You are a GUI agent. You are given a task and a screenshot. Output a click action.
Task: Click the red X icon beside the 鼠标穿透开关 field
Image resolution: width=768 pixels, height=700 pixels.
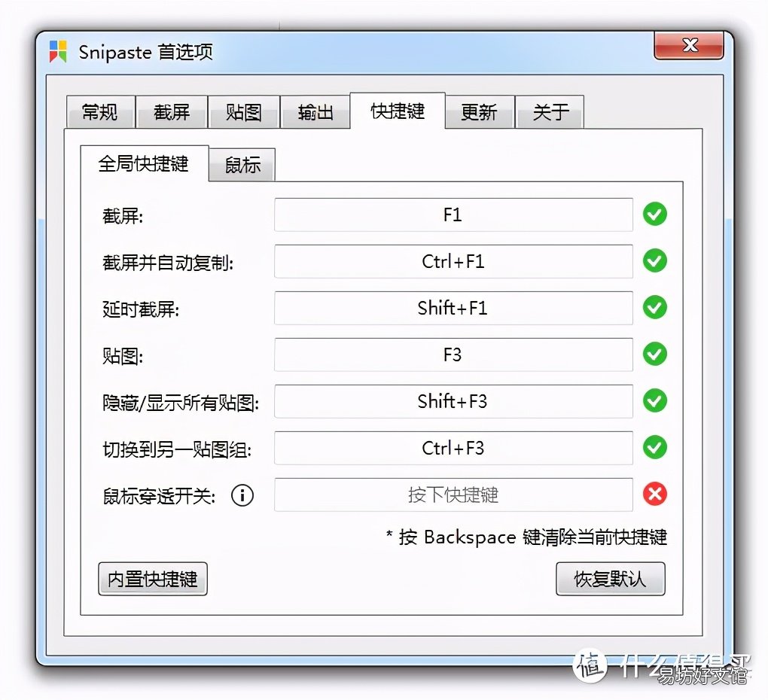[x=655, y=494]
